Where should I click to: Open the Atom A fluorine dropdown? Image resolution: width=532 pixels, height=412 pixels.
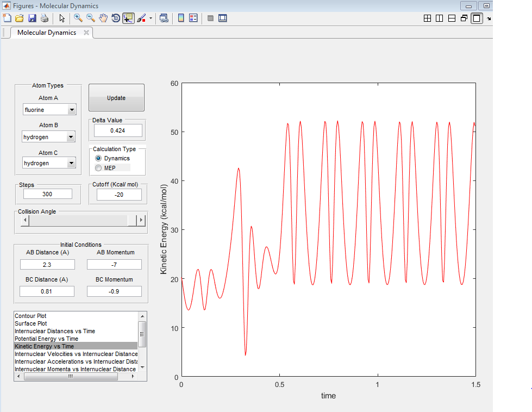pos(72,110)
